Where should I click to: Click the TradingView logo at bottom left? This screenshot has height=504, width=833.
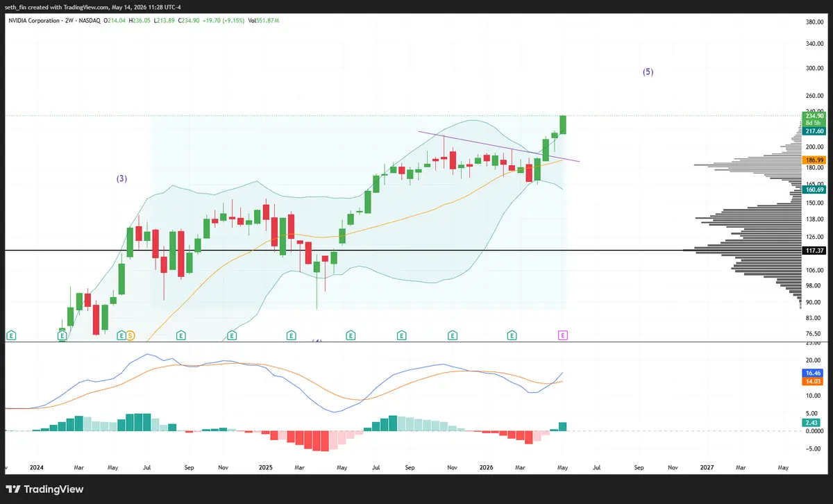click(x=44, y=489)
